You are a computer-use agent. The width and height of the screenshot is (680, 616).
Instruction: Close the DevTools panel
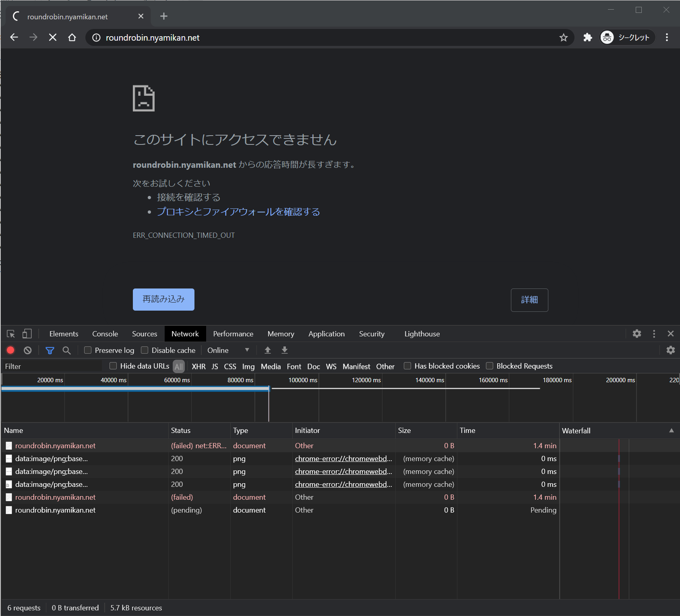tap(670, 334)
